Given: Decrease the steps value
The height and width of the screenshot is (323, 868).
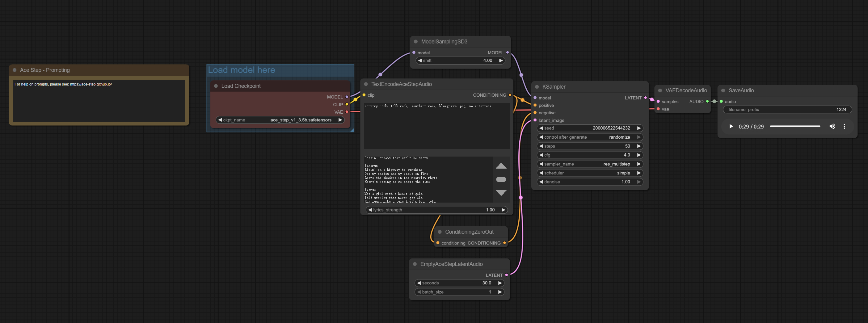Looking at the screenshot, I should (x=541, y=146).
